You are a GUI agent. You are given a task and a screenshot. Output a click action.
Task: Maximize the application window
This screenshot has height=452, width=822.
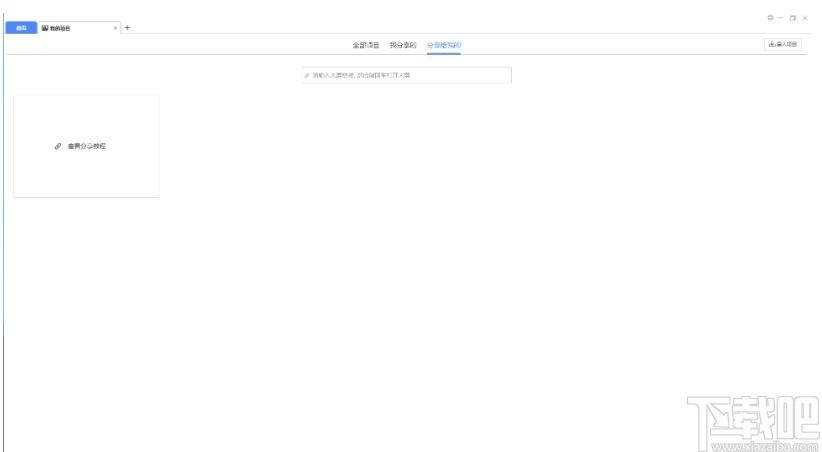point(793,18)
